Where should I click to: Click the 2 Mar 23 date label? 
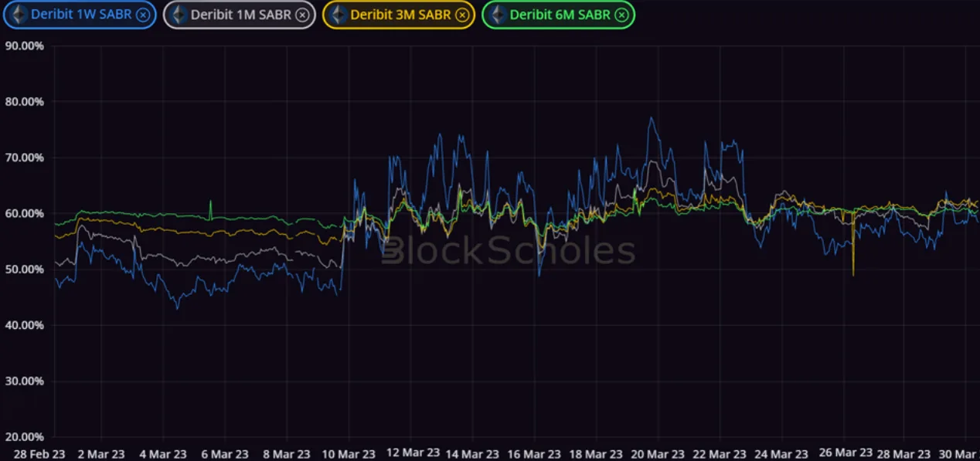[101, 454]
